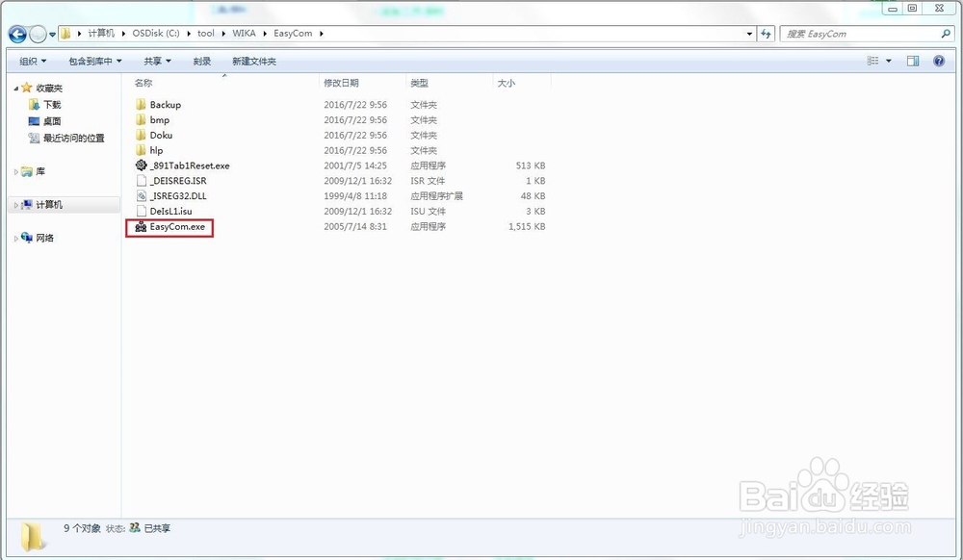Click the DeIsL1.isu file name
The width and height of the screenshot is (963, 560).
170,211
